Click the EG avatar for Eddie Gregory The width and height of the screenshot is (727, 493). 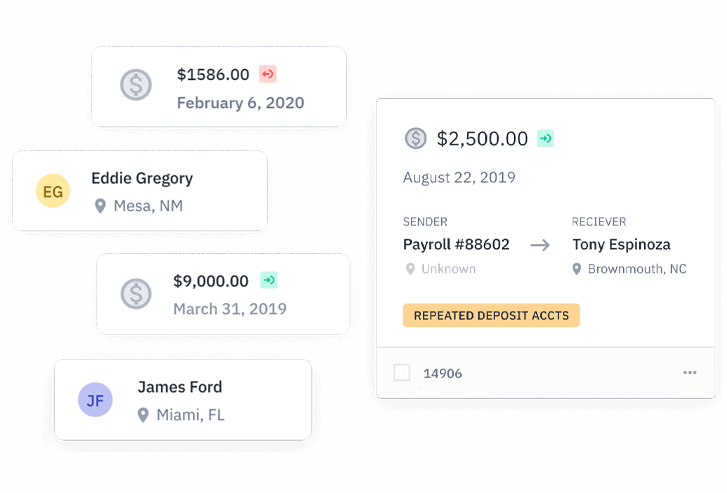tap(53, 191)
